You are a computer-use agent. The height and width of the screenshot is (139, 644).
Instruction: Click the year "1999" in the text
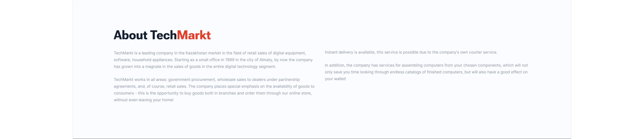tap(230, 60)
